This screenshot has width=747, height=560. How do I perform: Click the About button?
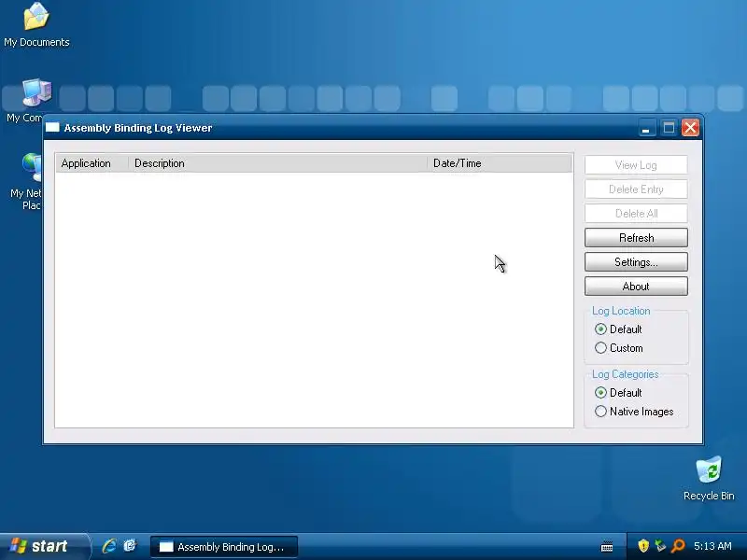coord(636,287)
